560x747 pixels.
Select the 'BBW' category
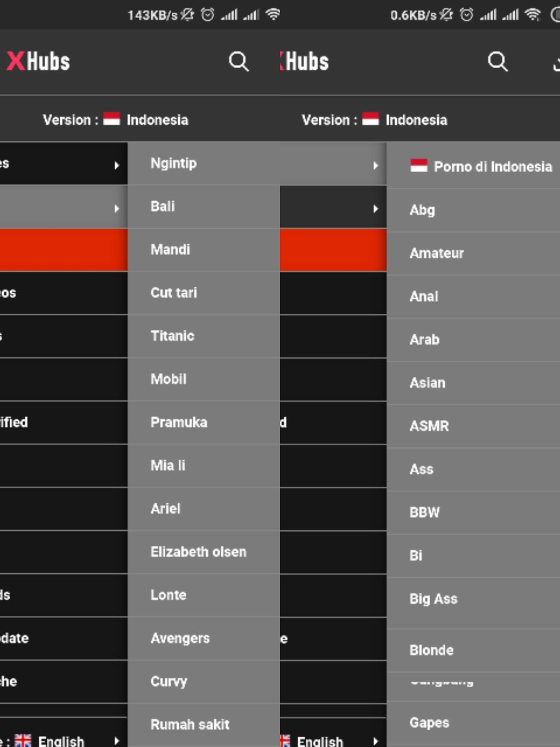click(473, 512)
